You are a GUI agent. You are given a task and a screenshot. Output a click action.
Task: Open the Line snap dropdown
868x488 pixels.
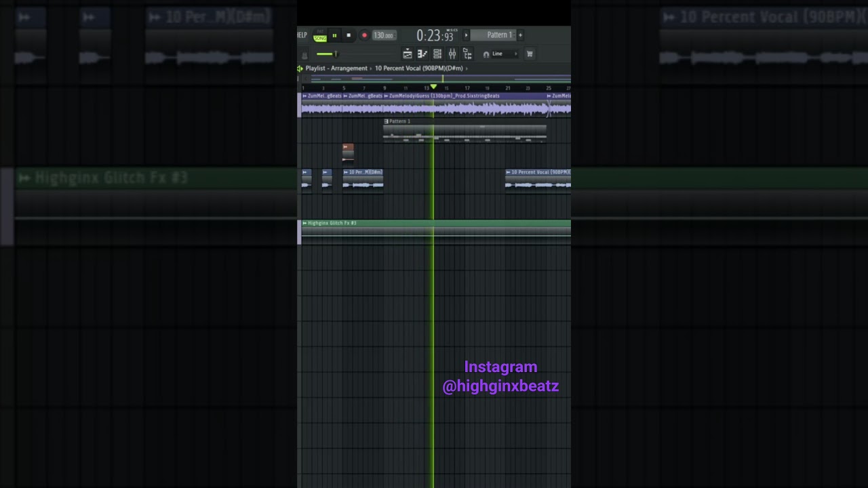pyautogui.click(x=505, y=54)
